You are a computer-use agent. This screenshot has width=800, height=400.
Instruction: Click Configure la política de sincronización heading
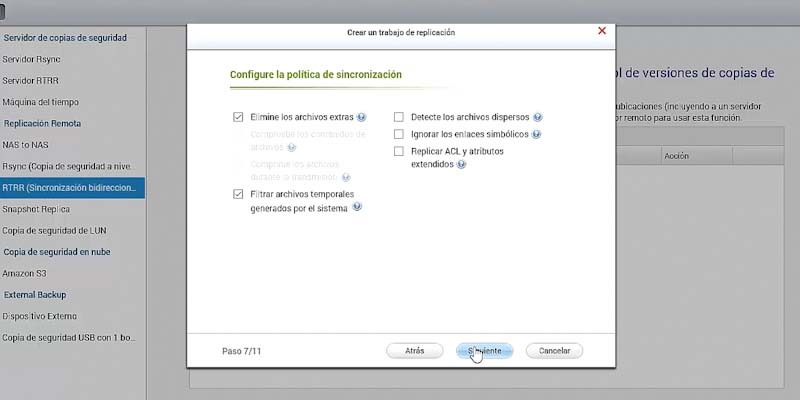[315, 74]
